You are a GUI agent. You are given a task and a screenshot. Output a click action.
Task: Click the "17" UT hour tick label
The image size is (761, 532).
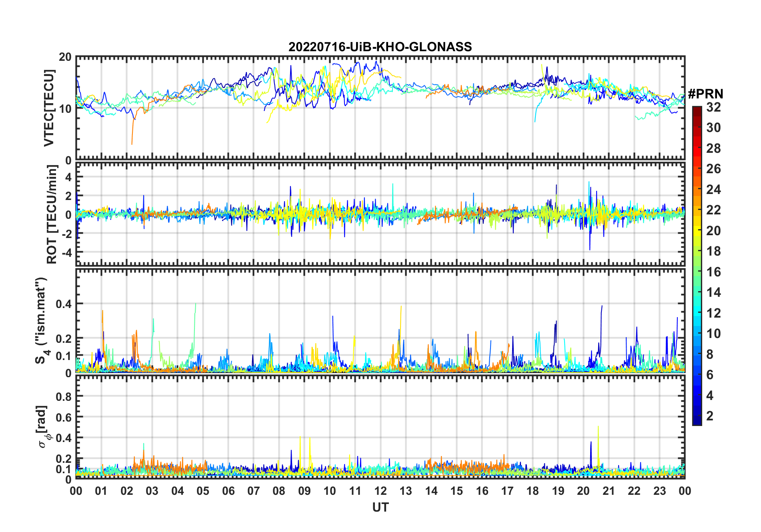point(507,491)
